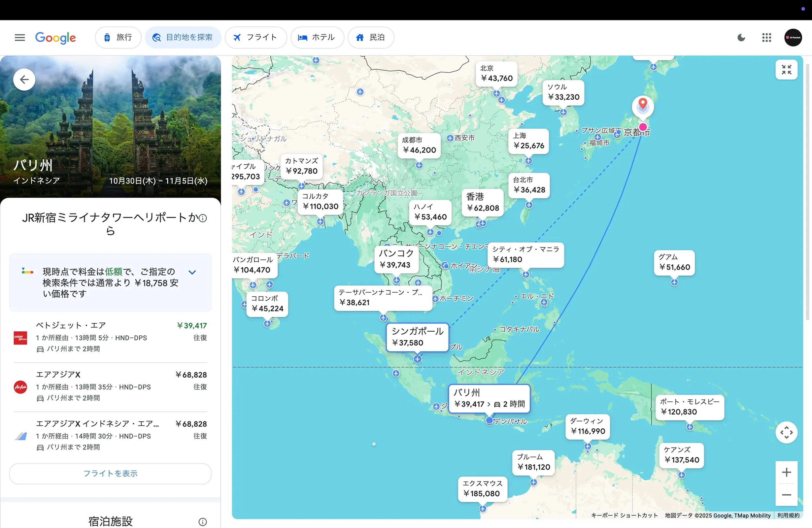The width and height of the screenshot is (812, 528).
Task: Click the back arrow on the Bali panel
Action: tap(24, 79)
